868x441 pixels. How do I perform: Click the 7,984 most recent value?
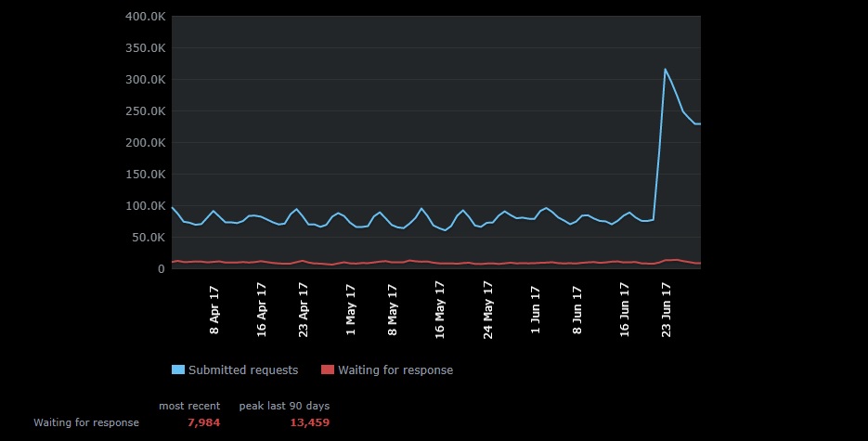click(203, 422)
